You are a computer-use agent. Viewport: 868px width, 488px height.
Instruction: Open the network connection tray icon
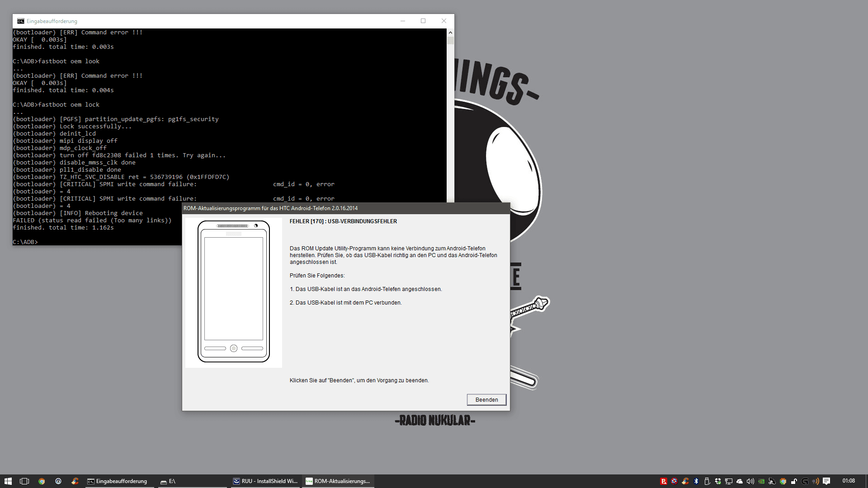point(729,481)
